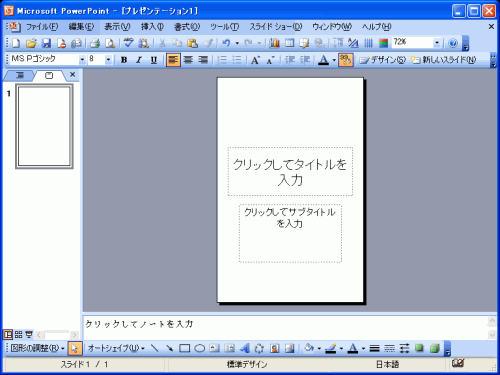
Task: Click the Shadow Style icon
Action: coord(419,348)
